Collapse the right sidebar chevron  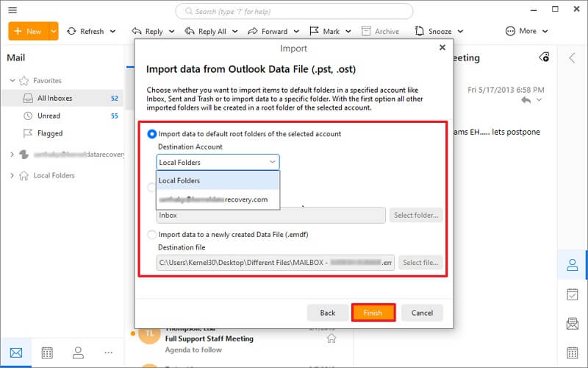tap(572, 58)
